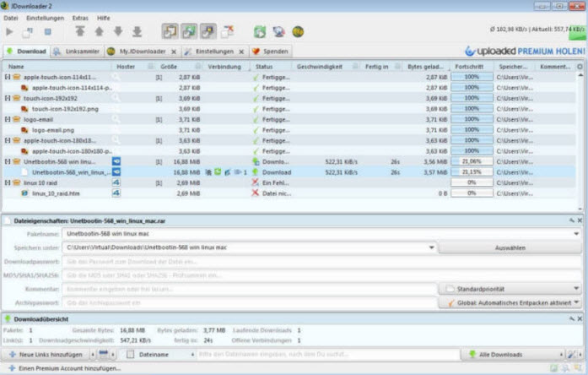This screenshot has width=588, height=375.
Task: Collapse the linux 10 raid package
Action: (x=8, y=182)
